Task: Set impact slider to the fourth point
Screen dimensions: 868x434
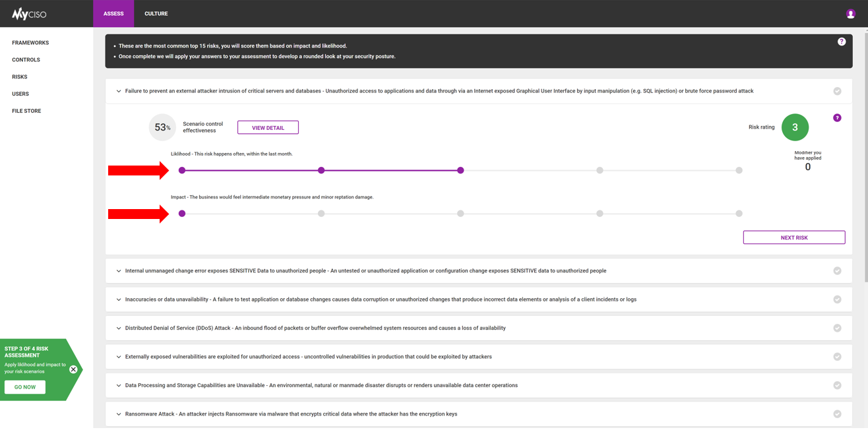Action: (600, 214)
